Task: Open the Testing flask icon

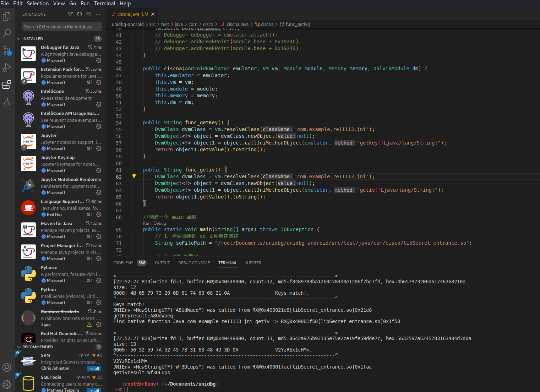Action: pos(7,102)
